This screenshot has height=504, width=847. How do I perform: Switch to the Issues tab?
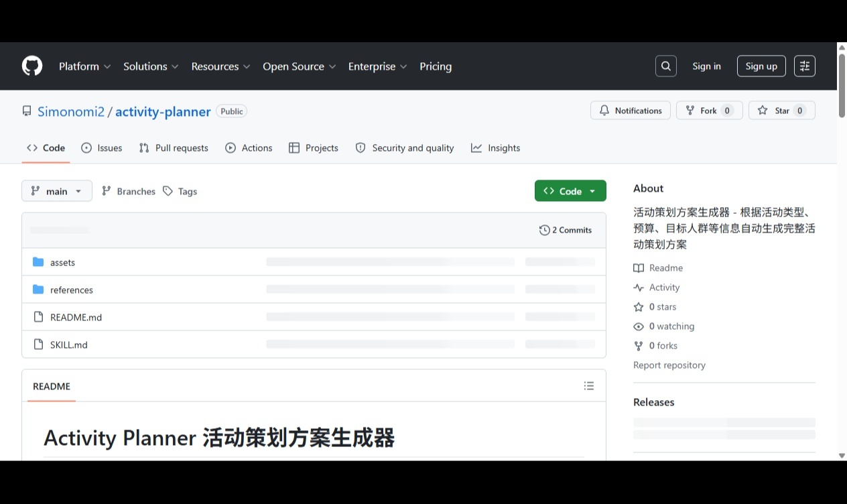[x=102, y=148]
